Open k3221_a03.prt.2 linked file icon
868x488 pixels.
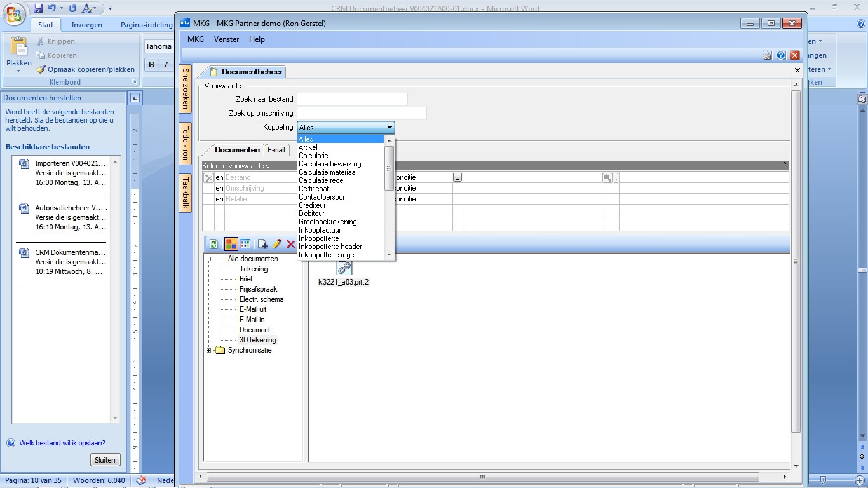tap(344, 268)
